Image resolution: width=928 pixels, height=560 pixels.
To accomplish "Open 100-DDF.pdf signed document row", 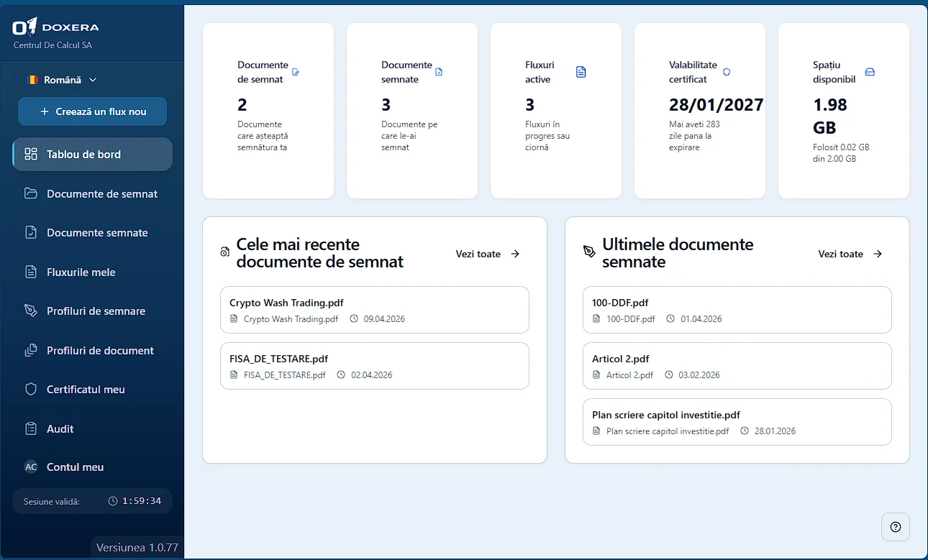I will click(737, 310).
